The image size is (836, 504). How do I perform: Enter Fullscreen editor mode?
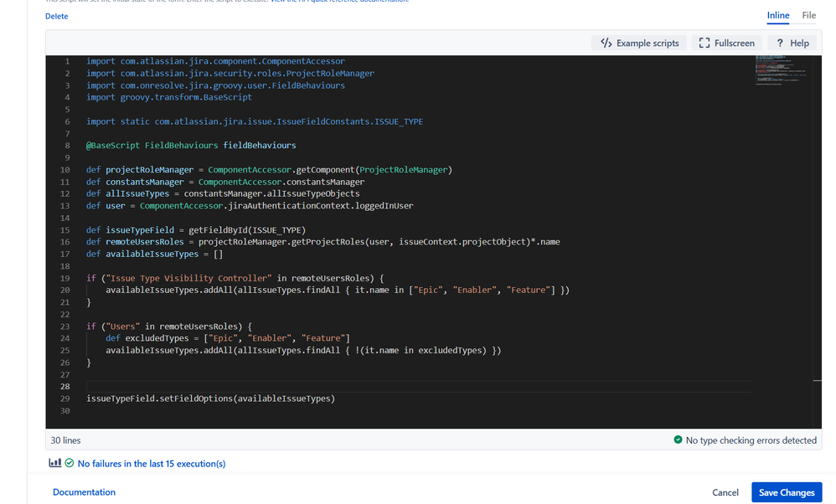725,42
